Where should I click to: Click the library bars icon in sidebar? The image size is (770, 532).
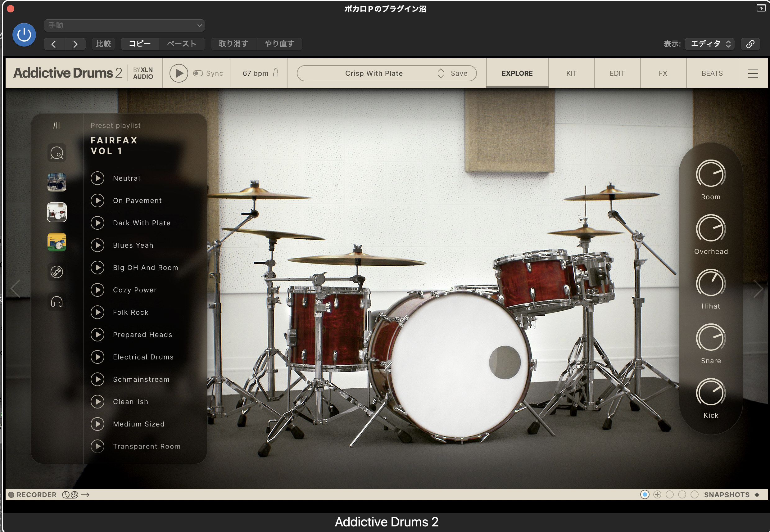[x=57, y=126]
